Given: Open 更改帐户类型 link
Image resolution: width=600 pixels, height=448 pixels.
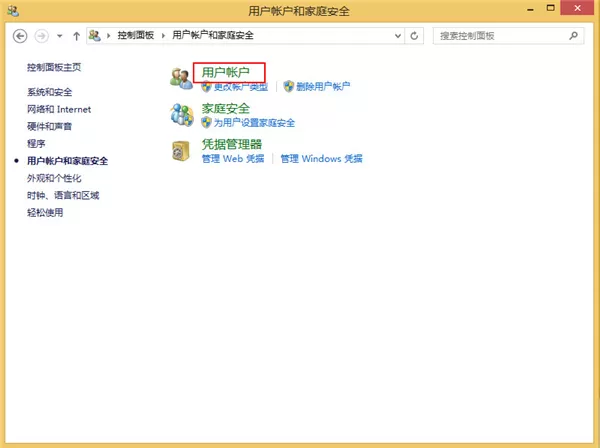Looking at the screenshot, I should point(241,87).
